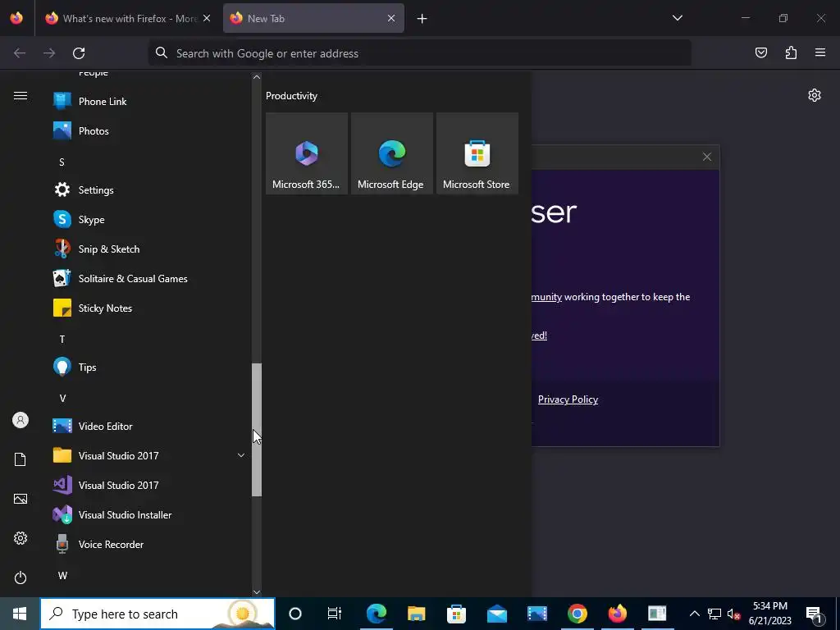The image size is (840, 630).
Task: Click the Productivity group heading
Action: (x=291, y=96)
